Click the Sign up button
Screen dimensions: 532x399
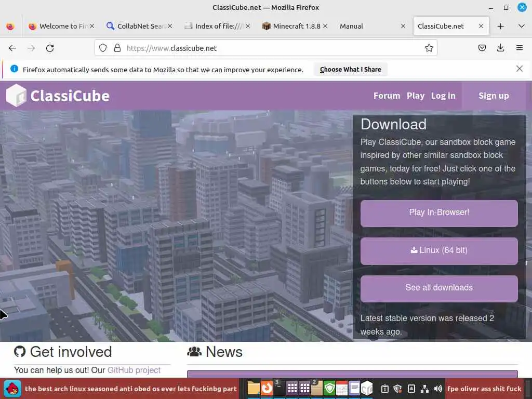tap(494, 96)
